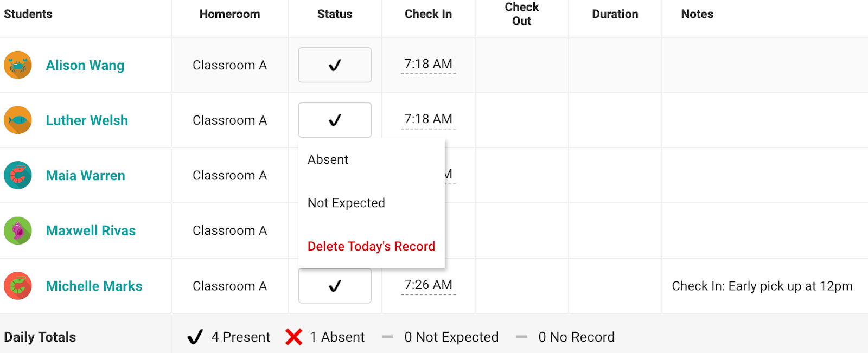Open Michelle Marks's status dropdown
Viewport: 868px width, 353px height.
(x=335, y=286)
